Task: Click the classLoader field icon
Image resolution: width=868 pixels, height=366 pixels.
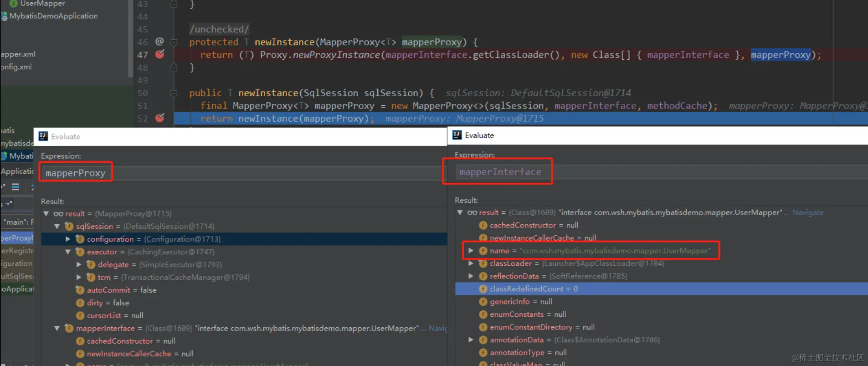Action: point(483,263)
